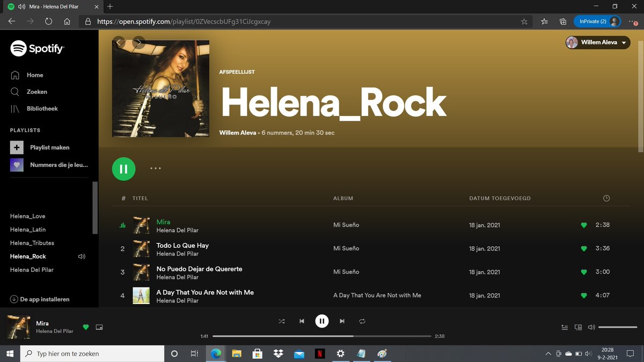Pause the playlist with the green button
Screen dimensions: 644x362
[124, 168]
